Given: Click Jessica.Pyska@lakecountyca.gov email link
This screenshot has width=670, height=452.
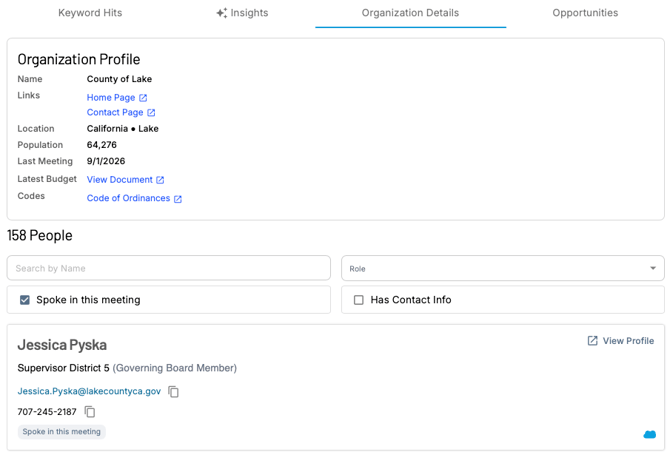Looking at the screenshot, I should [89, 391].
